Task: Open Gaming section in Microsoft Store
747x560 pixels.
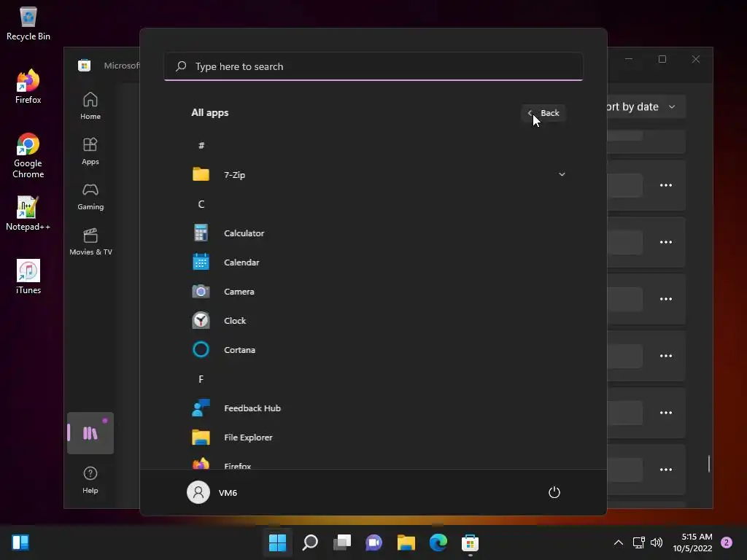Action: pyautogui.click(x=90, y=196)
